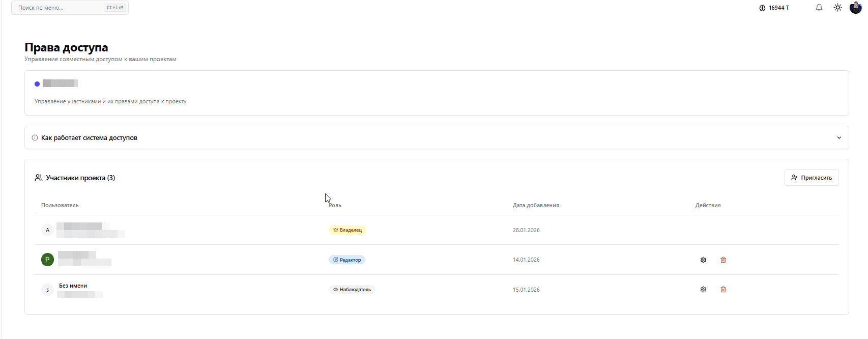Screen dimensions: 868x339
Task: Click the Дата добавления column header
Action: (536, 205)
